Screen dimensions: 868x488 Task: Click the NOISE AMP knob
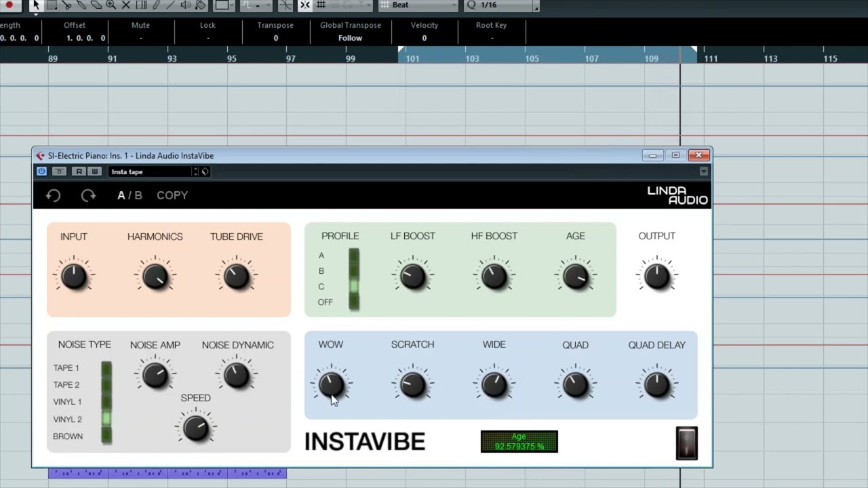click(155, 375)
